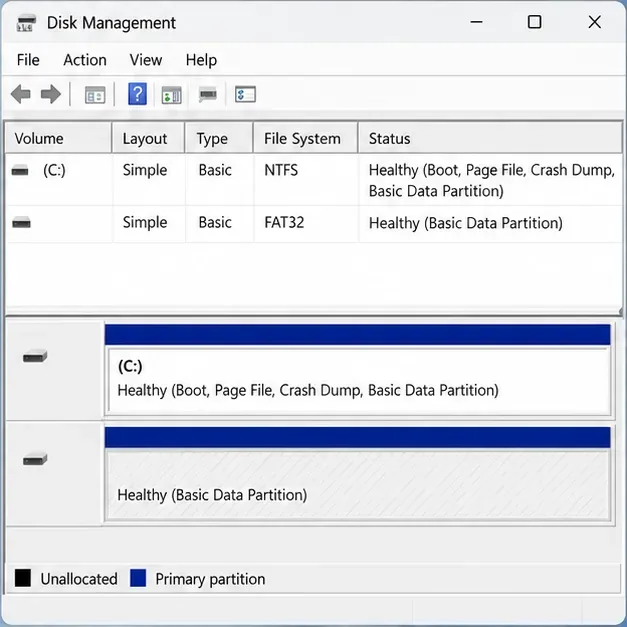Sort by the Status column header
Screen dimensions: 627x627
pyautogui.click(x=490, y=138)
